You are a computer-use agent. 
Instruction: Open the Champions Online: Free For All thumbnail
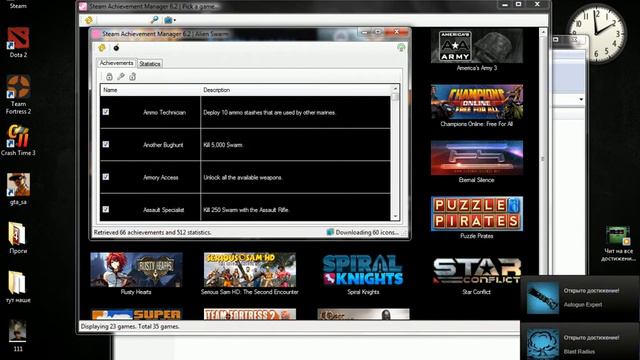point(476,102)
